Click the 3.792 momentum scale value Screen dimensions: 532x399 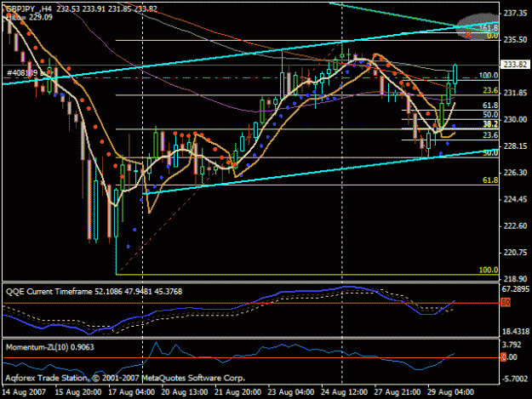(512, 345)
